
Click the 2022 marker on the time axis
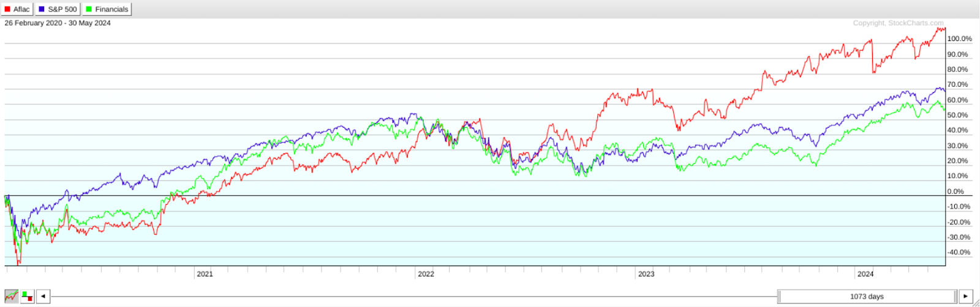tap(426, 274)
